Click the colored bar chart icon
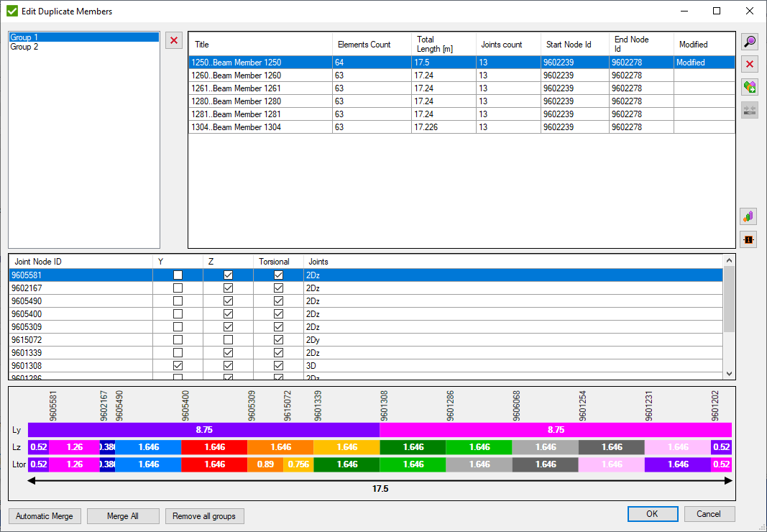767x532 pixels. pos(749,216)
